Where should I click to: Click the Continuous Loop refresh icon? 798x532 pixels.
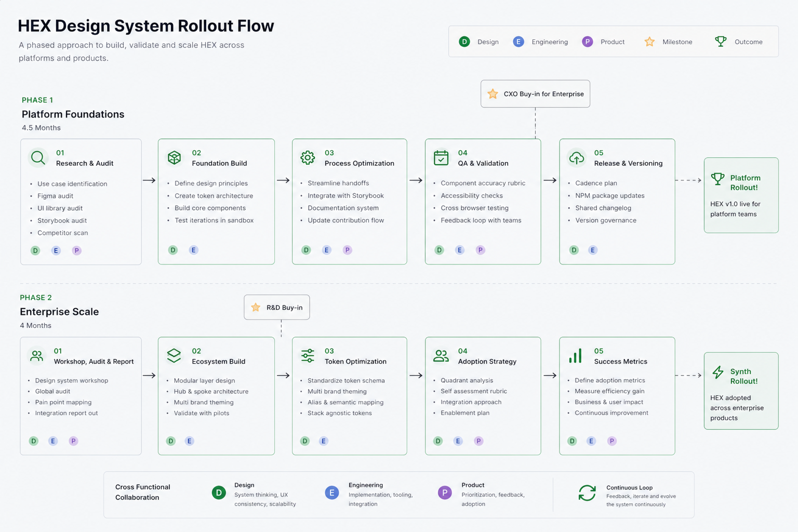(587, 493)
